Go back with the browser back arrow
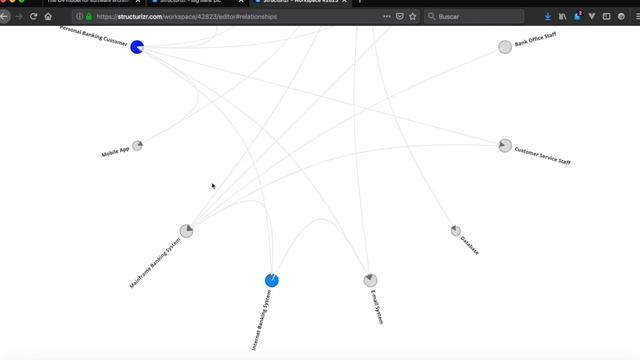The width and height of the screenshot is (640, 360). (x=4, y=17)
